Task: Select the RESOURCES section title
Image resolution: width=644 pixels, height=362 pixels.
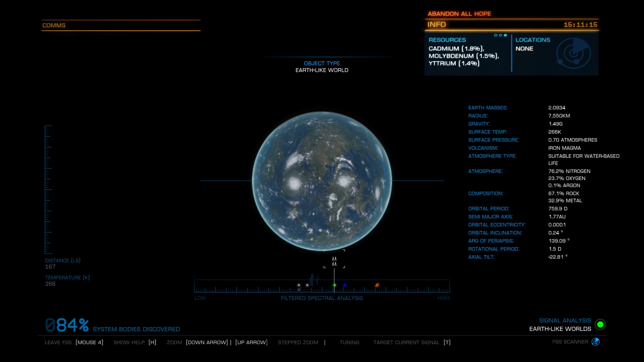Action: (447, 40)
